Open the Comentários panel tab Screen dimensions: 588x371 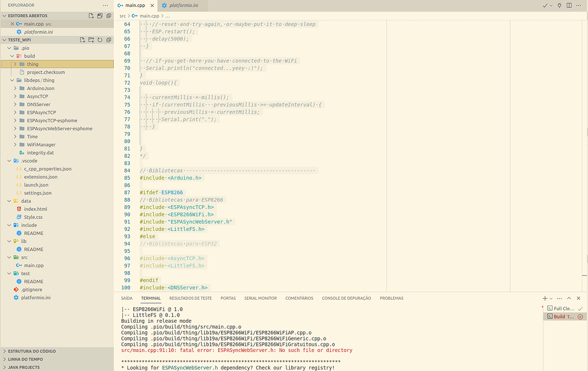tap(299, 298)
